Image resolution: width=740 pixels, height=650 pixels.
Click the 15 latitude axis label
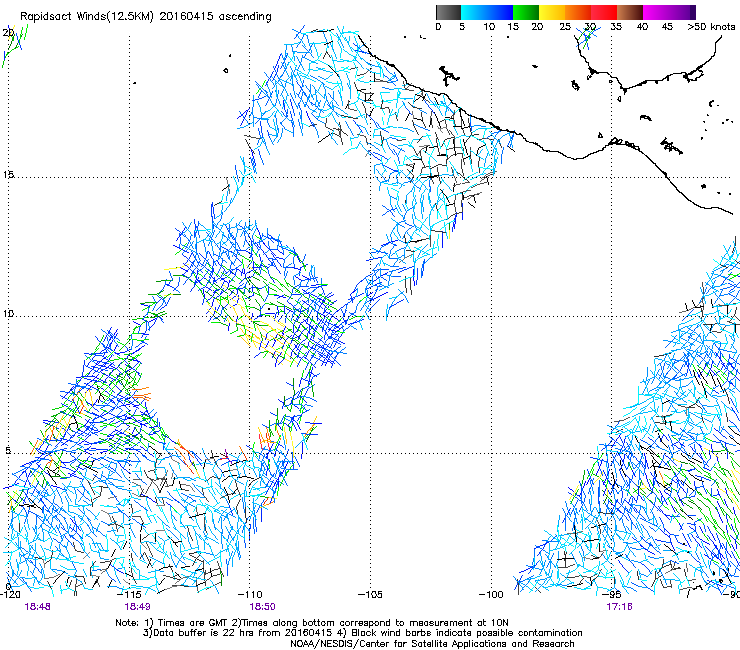click(8, 175)
